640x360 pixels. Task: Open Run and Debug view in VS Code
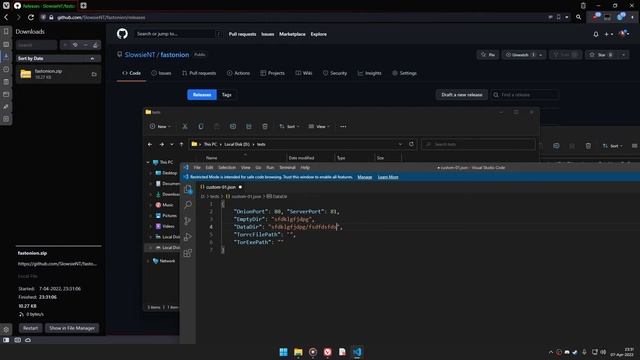(188, 237)
